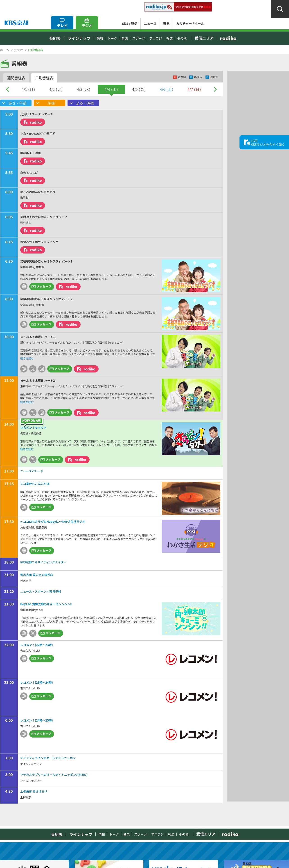This screenshot has width=289, height=868.
Task: Open X icon for さらピン！キョウト
Action: pos(33,460)
